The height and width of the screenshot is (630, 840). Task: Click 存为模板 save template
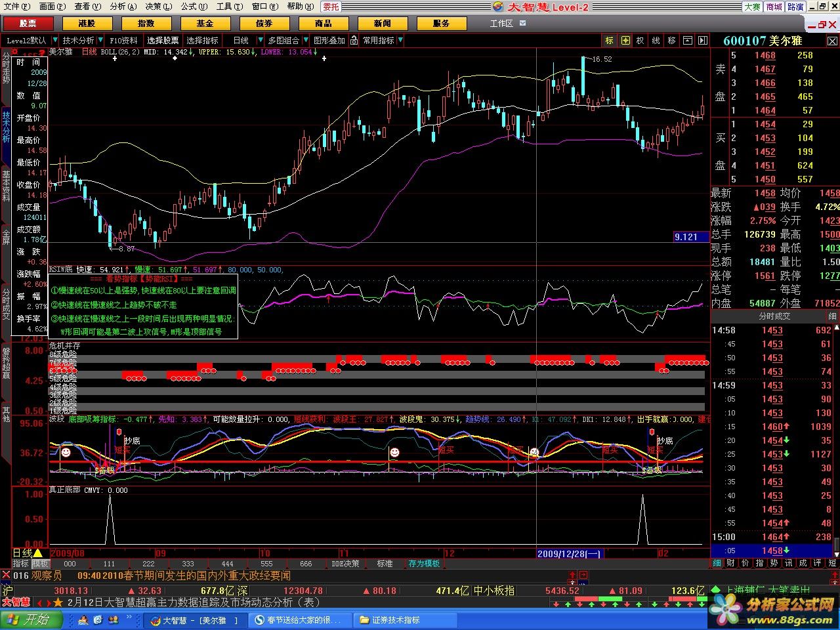(x=424, y=564)
